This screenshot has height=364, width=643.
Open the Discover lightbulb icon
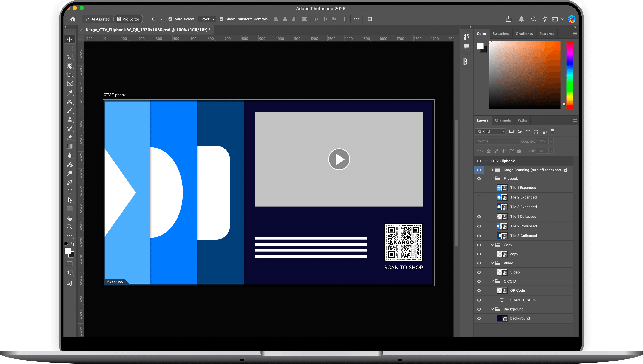pos(545,19)
